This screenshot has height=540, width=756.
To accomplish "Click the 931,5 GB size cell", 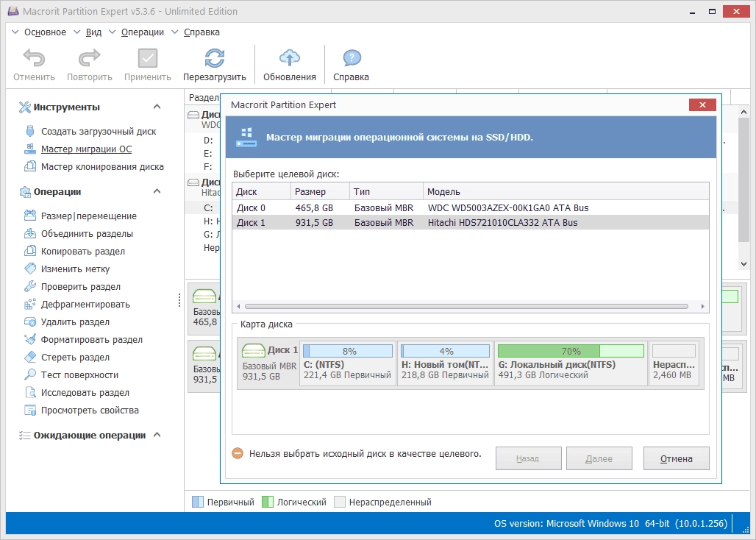I will [314, 222].
